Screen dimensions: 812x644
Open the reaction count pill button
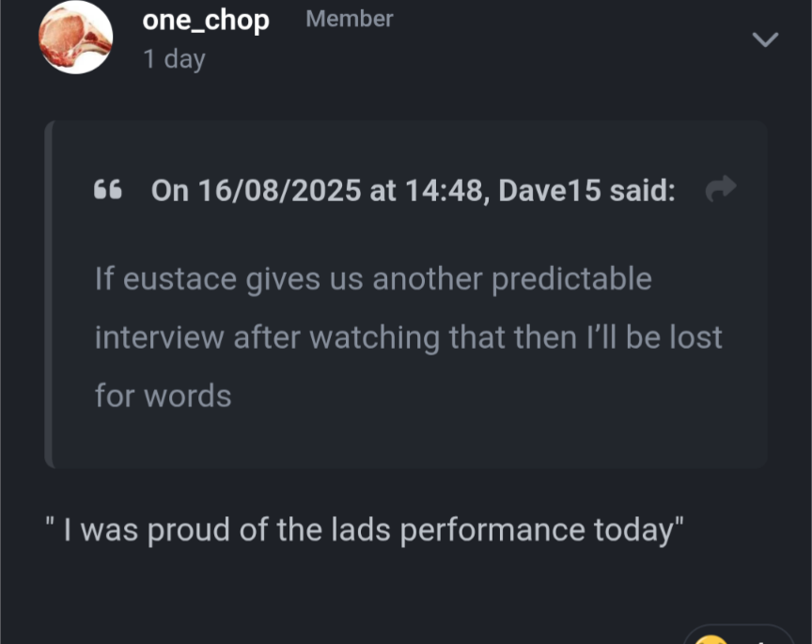pyautogui.click(x=739, y=636)
